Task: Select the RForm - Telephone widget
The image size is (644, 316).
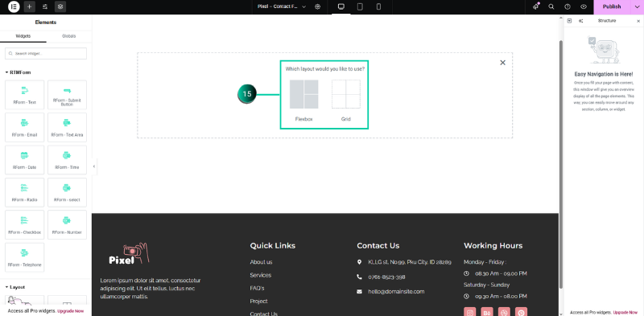Action: tap(24, 257)
